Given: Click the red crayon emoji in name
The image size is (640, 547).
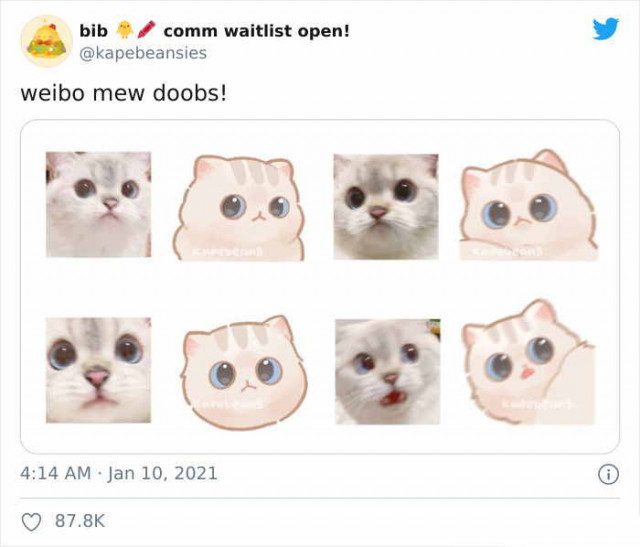Looking at the screenshot, I should pos(147,30).
